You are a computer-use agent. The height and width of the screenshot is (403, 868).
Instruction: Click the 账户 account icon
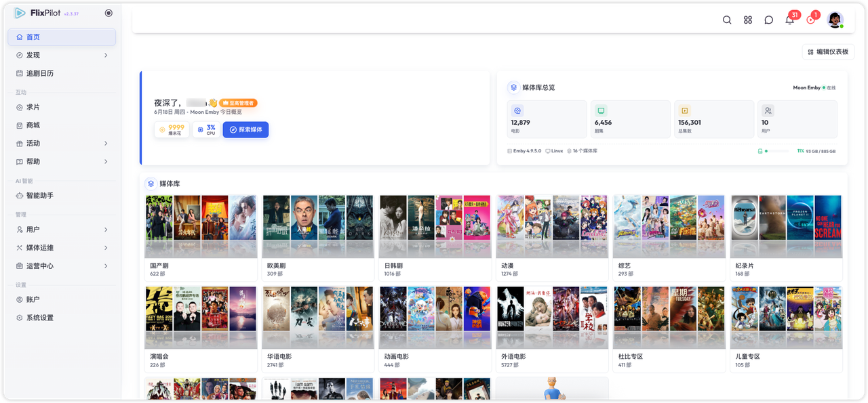tap(20, 299)
